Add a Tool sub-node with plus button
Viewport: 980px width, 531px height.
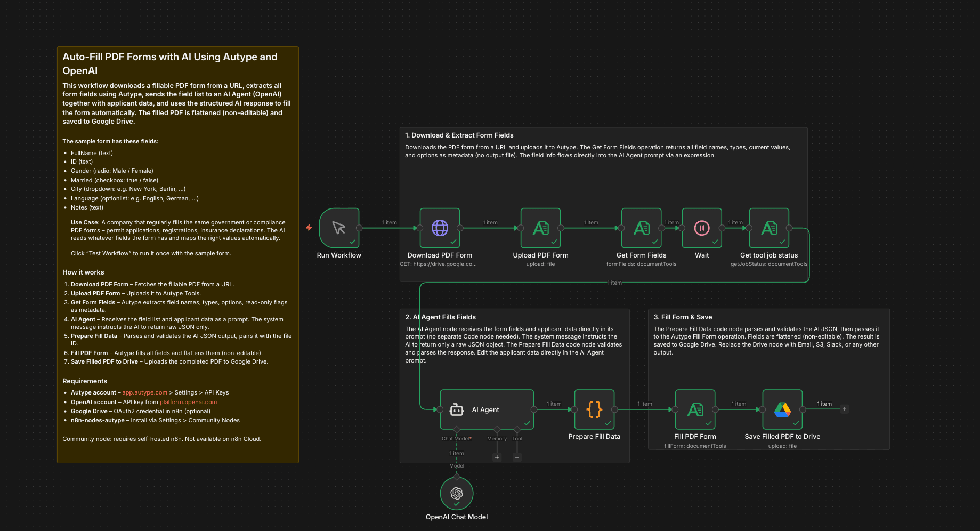(x=517, y=457)
